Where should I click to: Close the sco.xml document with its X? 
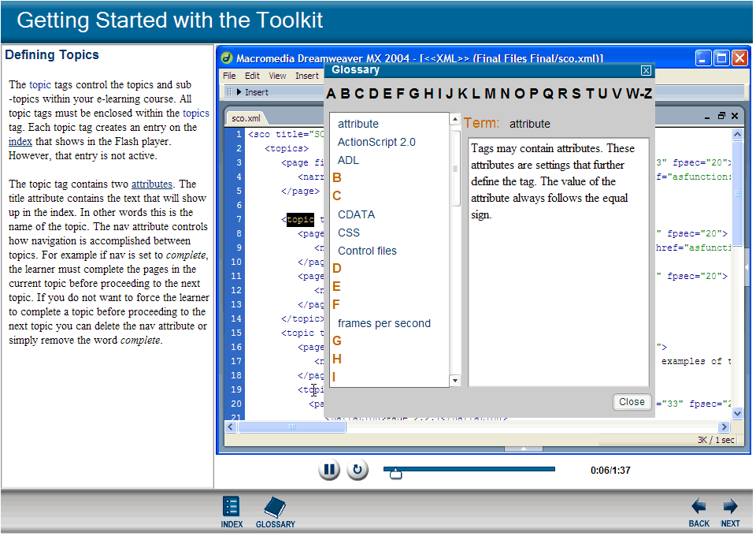[x=735, y=117]
